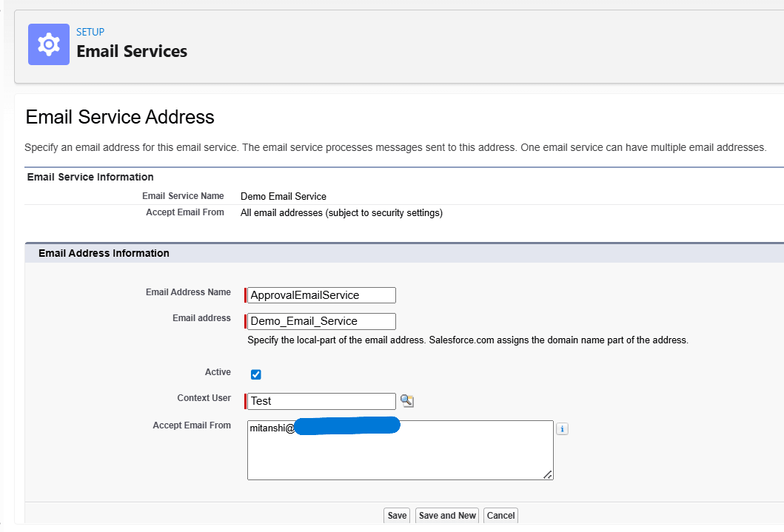Toggle the Active checkbox
Screen dimensions: 784x532
click(x=255, y=374)
